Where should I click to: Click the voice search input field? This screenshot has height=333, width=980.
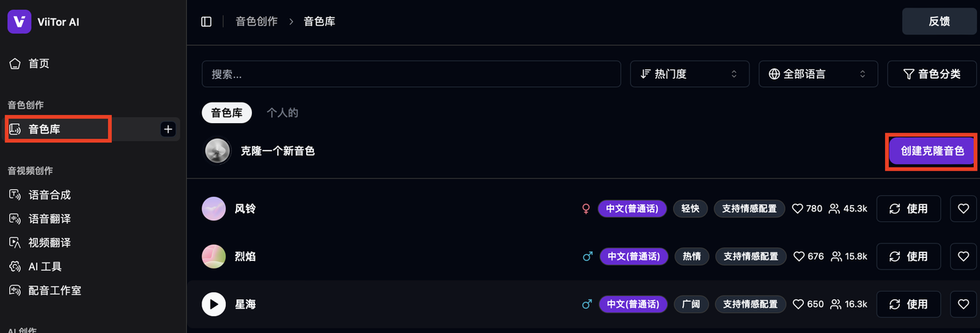(x=411, y=74)
